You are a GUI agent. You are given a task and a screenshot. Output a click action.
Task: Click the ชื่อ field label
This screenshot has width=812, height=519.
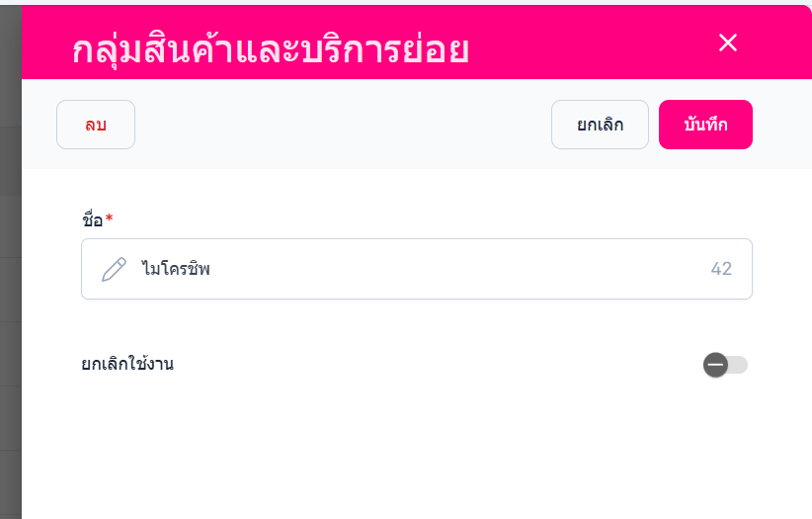coord(92,219)
